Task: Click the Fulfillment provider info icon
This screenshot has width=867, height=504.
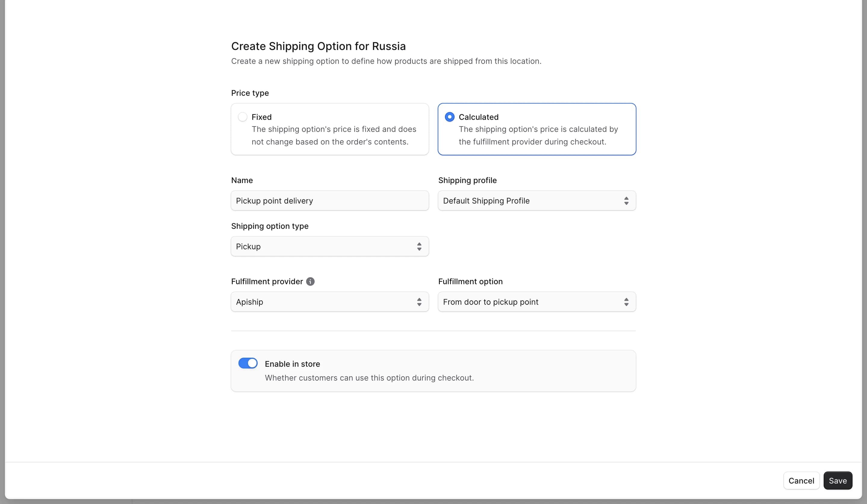Action: [x=310, y=282]
